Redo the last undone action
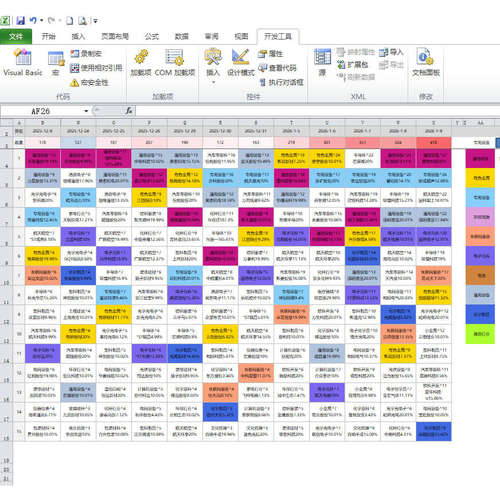This screenshot has width=500, height=500. [51, 21]
